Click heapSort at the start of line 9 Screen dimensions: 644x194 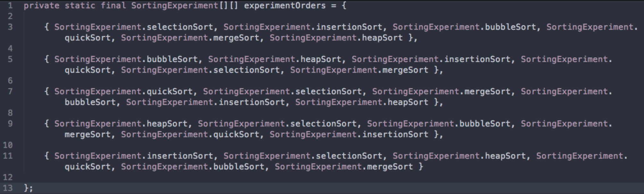(x=167, y=124)
